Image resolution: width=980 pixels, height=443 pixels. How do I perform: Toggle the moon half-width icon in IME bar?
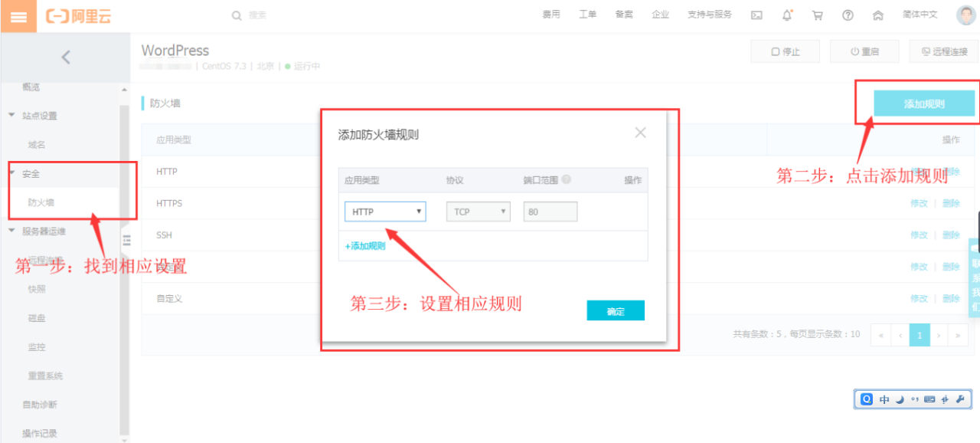tap(900, 399)
